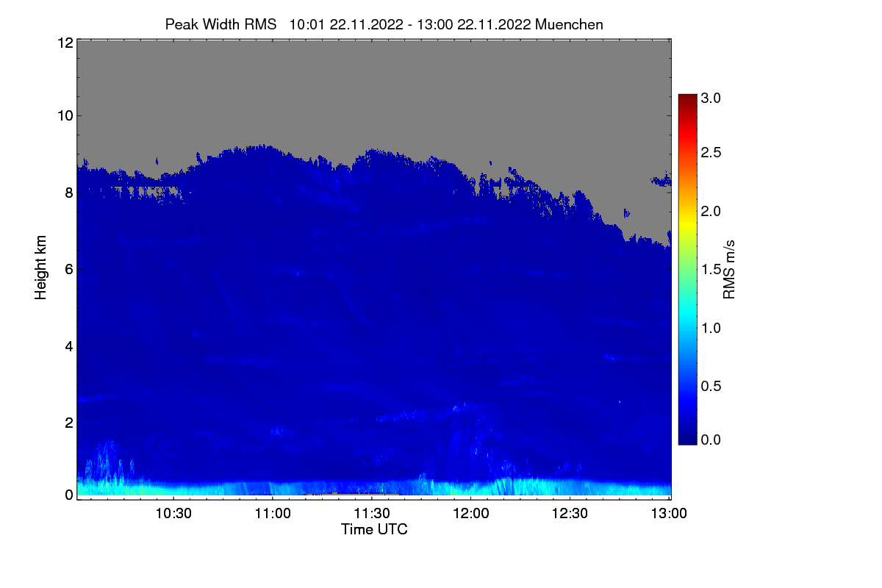Screen dimensions: 882x588
Task: Click the height tick label 12
Action: pyautogui.click(x=65, y=43)
